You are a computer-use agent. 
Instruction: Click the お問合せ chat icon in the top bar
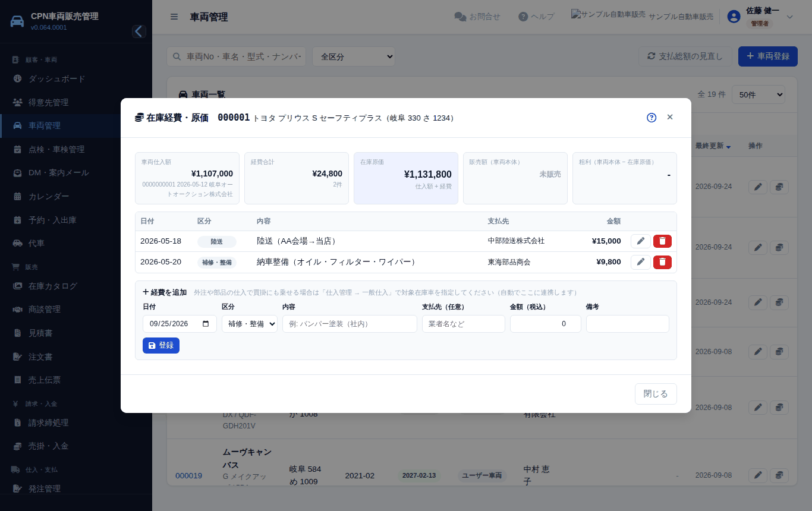460,17
